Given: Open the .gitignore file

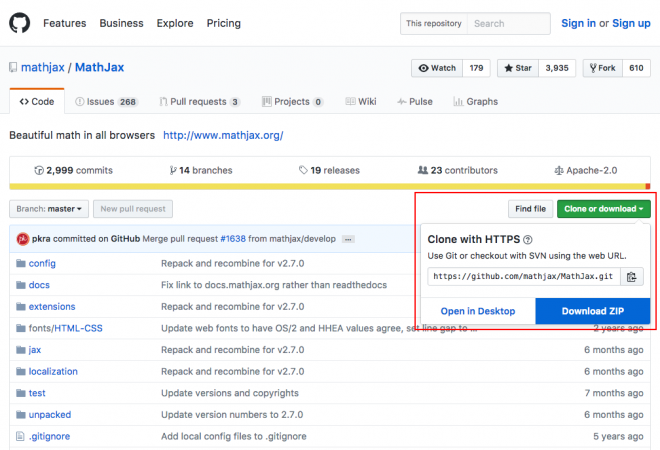Looking at the screenshot, I should pyautogui.click(x=49, y=436).
